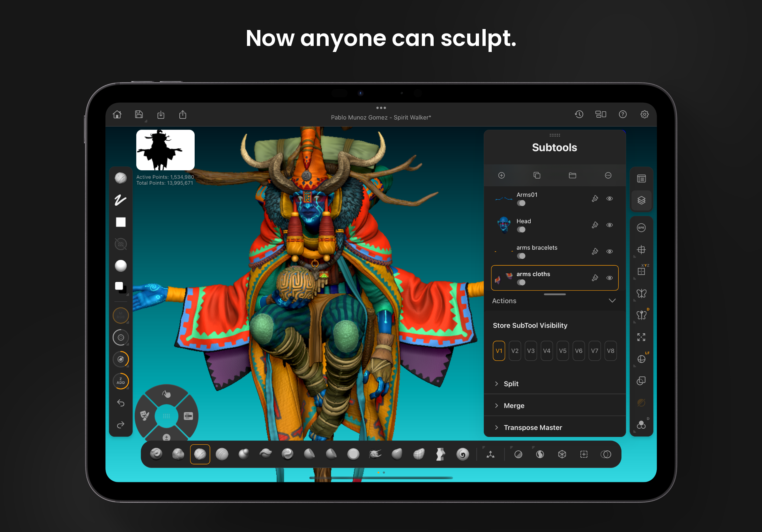Image resolution: width=762 pixels, height=532 pixels.
Task: Select the highlighted Standard brush
Action: pos(200,454)
